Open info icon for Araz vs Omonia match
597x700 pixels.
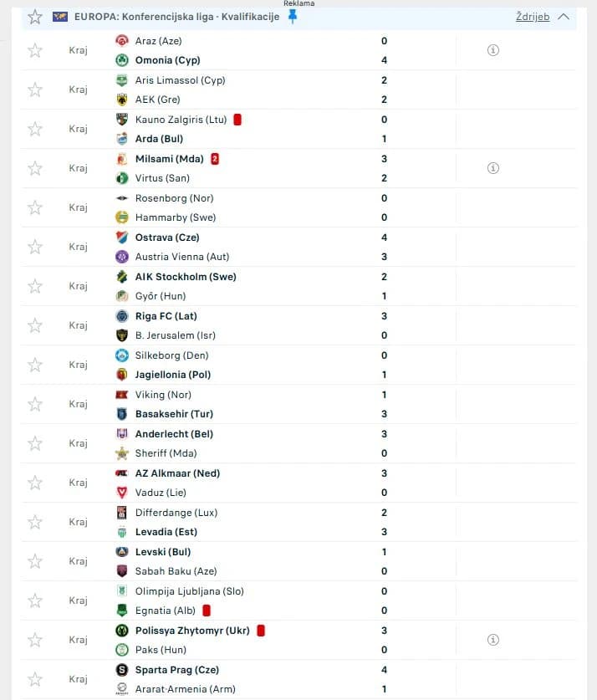(493, 50)
